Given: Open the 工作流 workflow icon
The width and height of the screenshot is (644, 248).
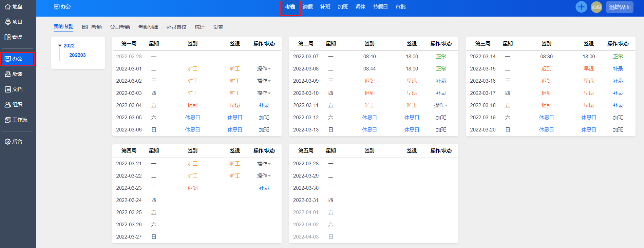Looking at the screenshot, I should [7, 120].
